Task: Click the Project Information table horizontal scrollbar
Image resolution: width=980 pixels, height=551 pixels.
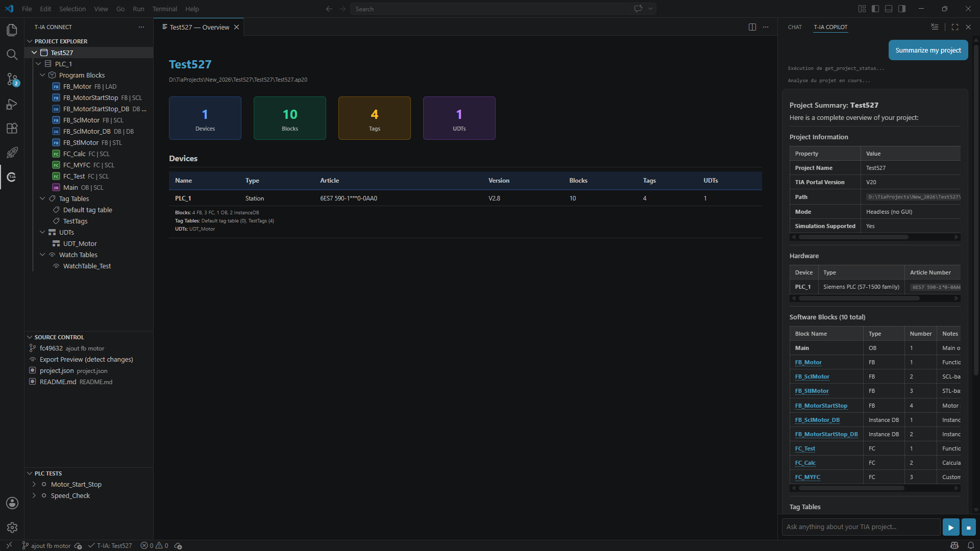Action: [x=853, y=237]
